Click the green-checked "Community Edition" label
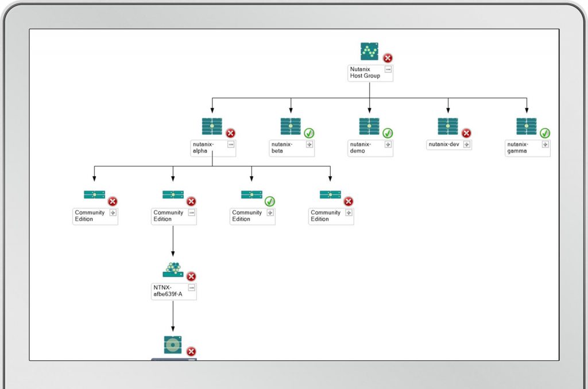 coord(247,216)
